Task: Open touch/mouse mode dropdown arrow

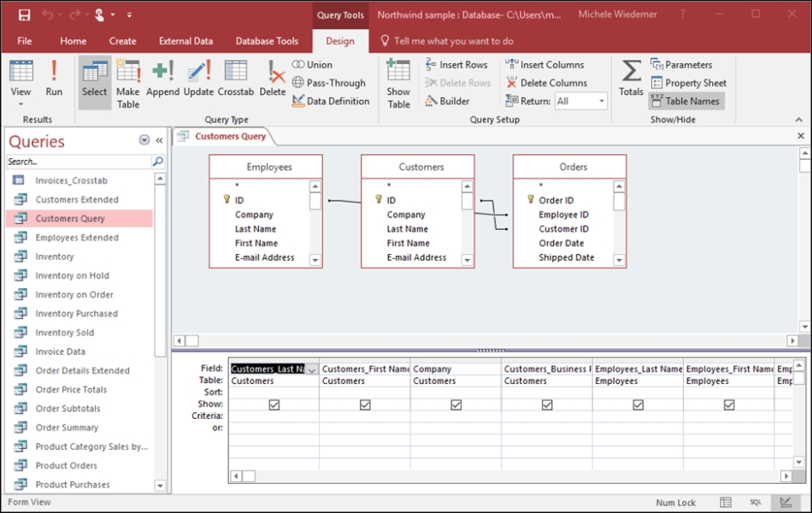Action: pos(112,15)
